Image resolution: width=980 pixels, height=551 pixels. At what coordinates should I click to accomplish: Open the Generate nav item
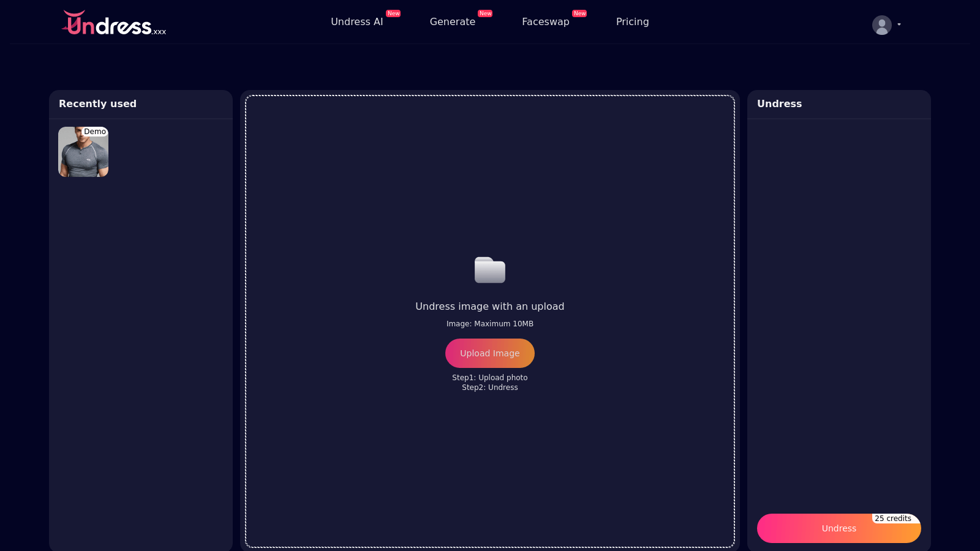pos(453,22)
